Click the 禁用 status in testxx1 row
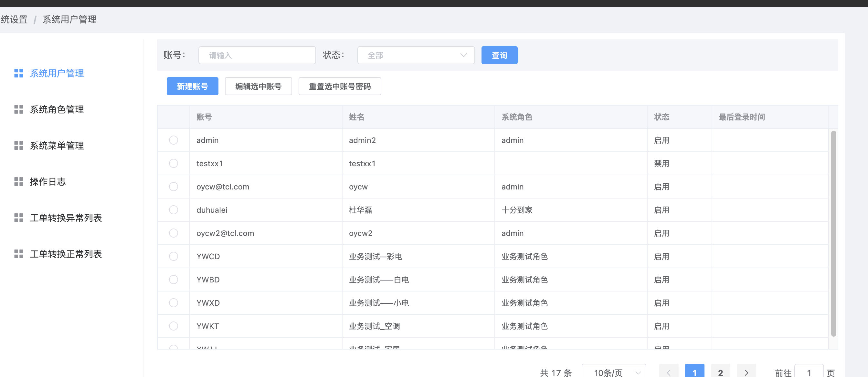 pos(662,163)
